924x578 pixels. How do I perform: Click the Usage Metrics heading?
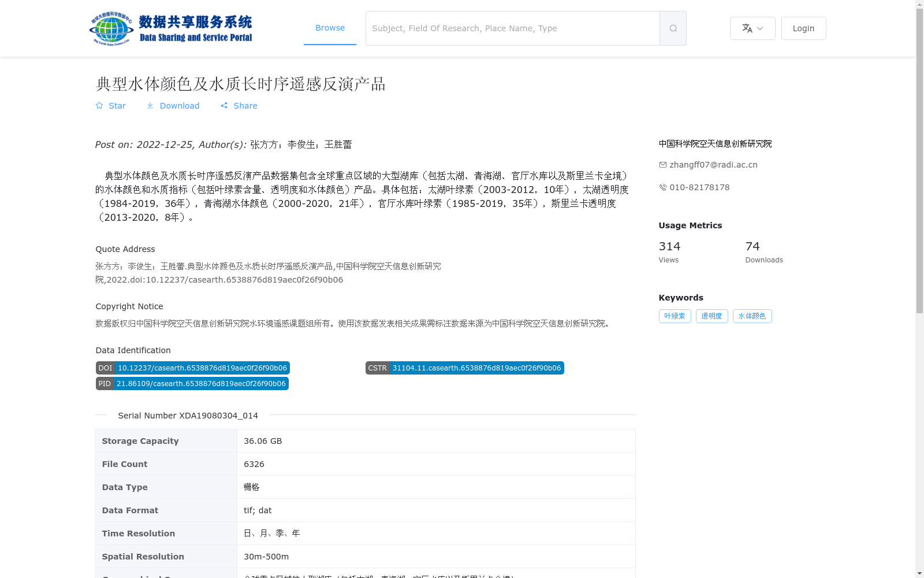click(690, 225)
